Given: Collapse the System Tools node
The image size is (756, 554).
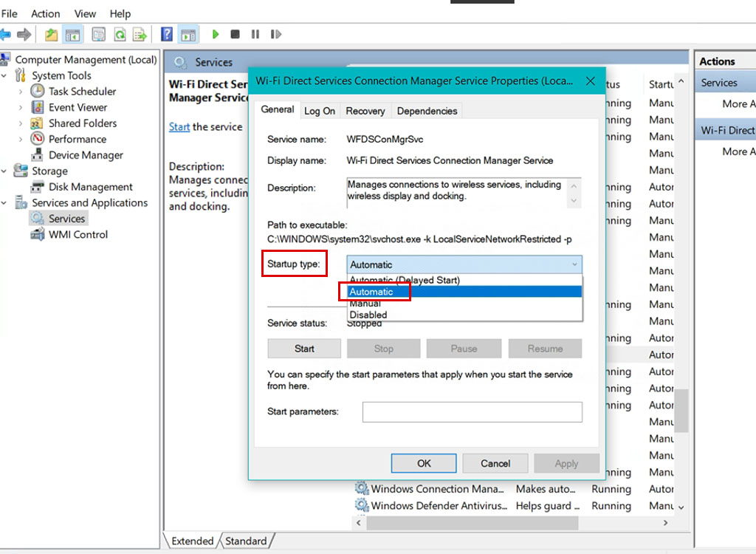Looking at the screenshot, I should point(4,76).
